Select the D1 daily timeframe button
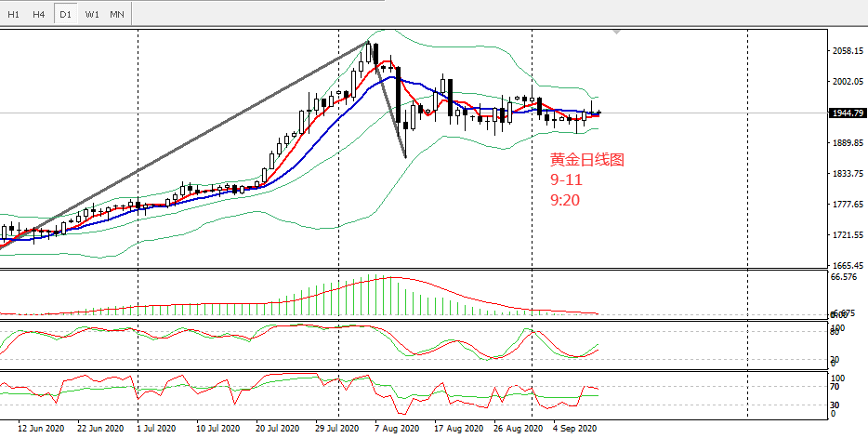868x438 pixels. pos(65,14)
